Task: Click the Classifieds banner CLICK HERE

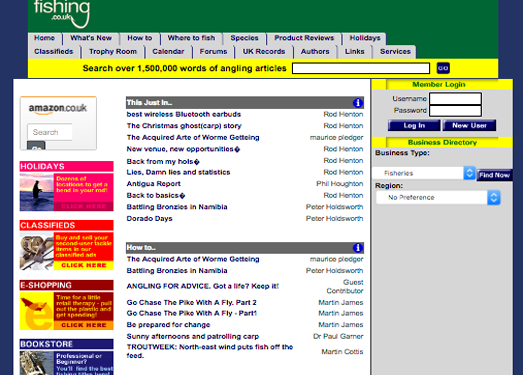Action: tap(84, 265)
